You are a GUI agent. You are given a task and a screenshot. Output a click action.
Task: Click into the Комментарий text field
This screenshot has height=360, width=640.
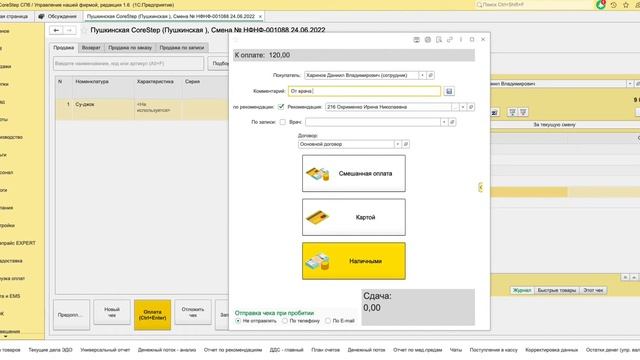364,91
